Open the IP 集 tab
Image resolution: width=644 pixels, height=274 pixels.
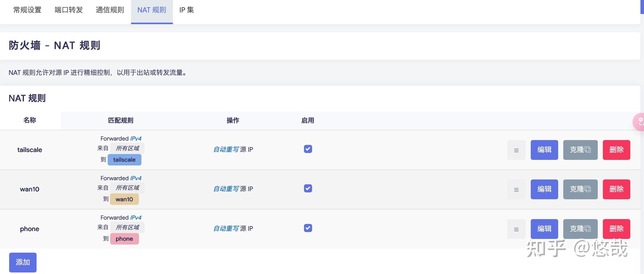[x=186, y=10]
